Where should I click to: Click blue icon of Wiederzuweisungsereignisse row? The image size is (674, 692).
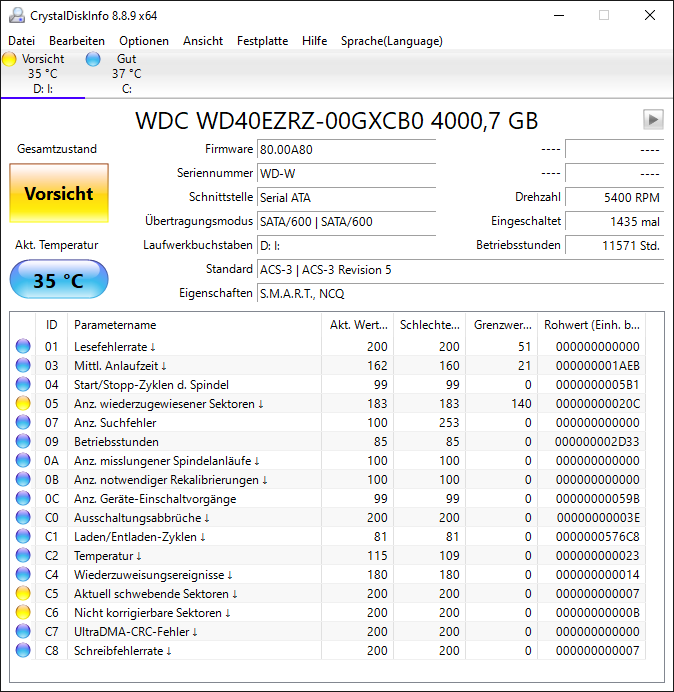[x=23, y=574]
